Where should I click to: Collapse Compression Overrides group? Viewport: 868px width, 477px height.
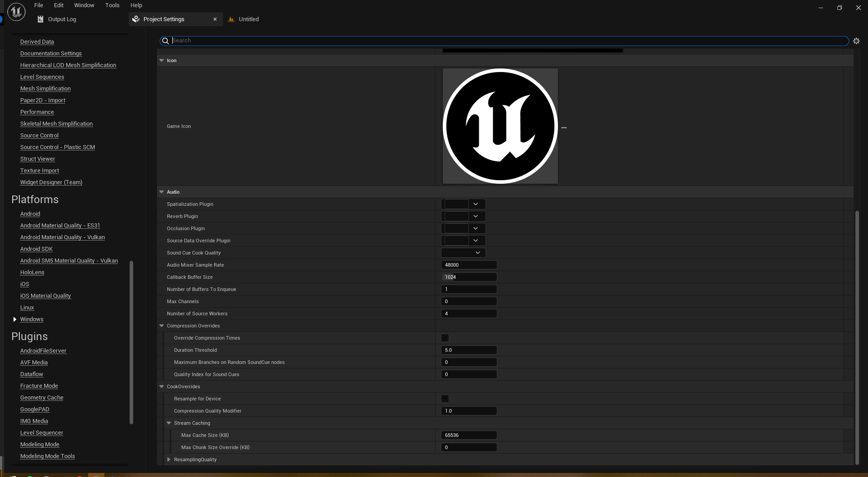[x=162, y=326]
